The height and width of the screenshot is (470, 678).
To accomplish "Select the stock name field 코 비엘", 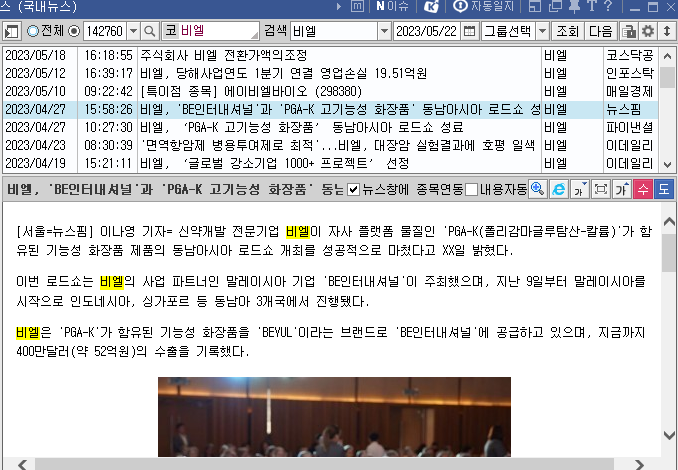I will pos(211,31).
